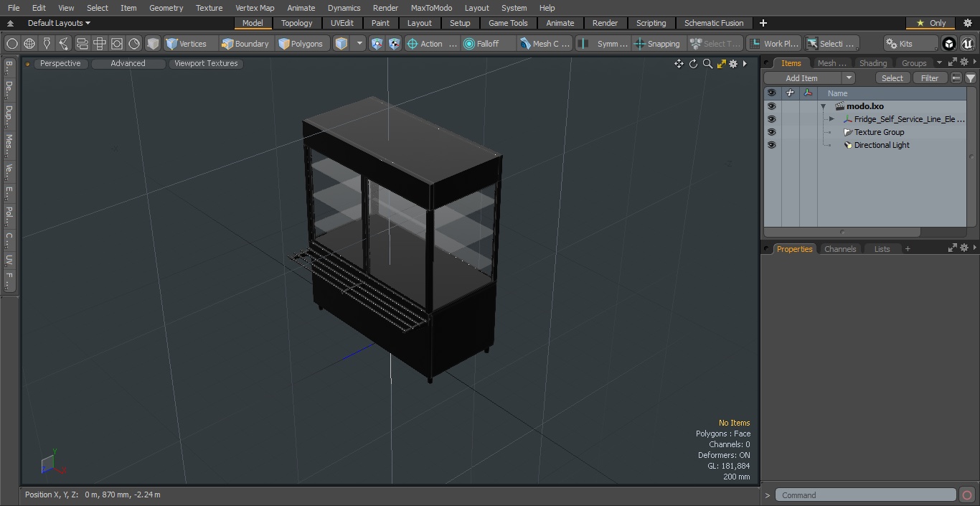Toggle Symmetry button on toolbar
The height and width of the screenshot is (506, 980).
603,44
